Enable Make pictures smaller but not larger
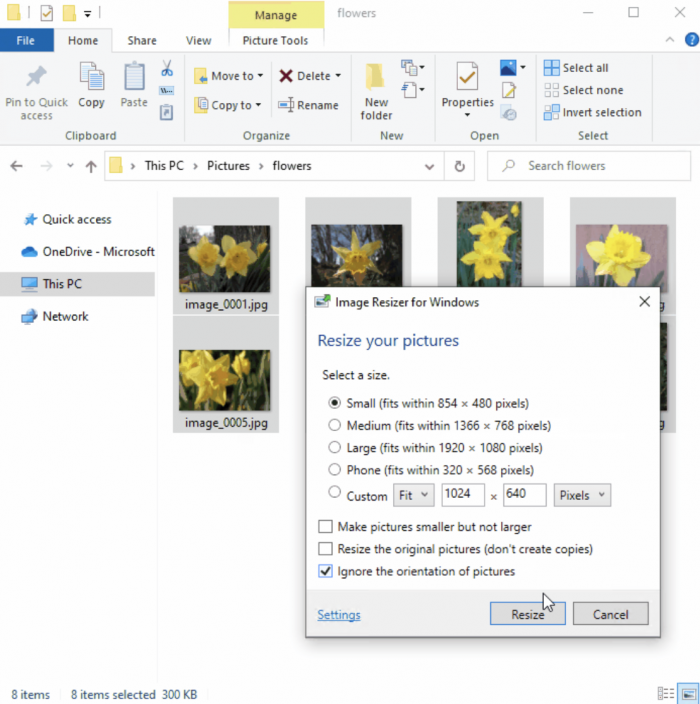This screenshot has height=704, width=700. point(325,527)
